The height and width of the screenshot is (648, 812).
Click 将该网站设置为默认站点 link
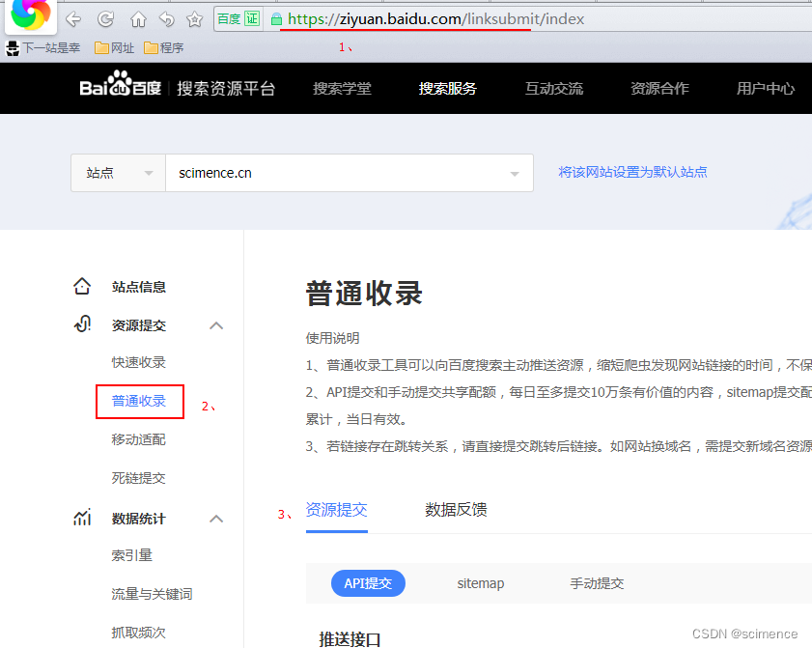632,172
